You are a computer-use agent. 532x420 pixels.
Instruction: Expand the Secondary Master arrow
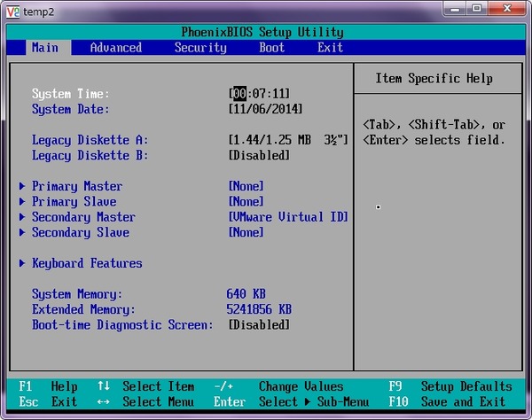(22, 217)
